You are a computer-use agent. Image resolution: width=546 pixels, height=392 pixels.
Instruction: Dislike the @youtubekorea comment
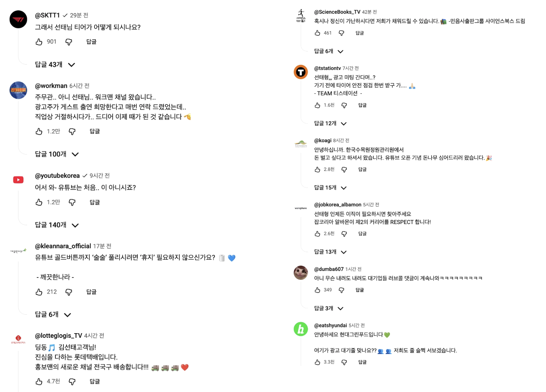(72, 202)
